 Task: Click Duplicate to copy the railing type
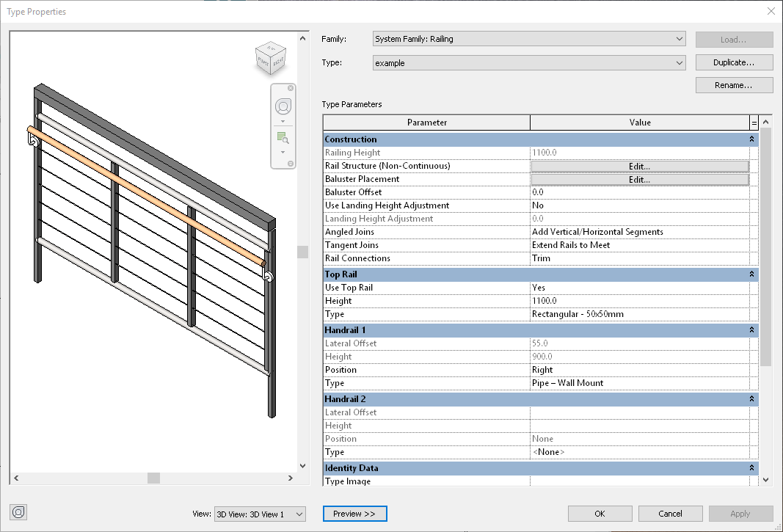coord(733,62)
